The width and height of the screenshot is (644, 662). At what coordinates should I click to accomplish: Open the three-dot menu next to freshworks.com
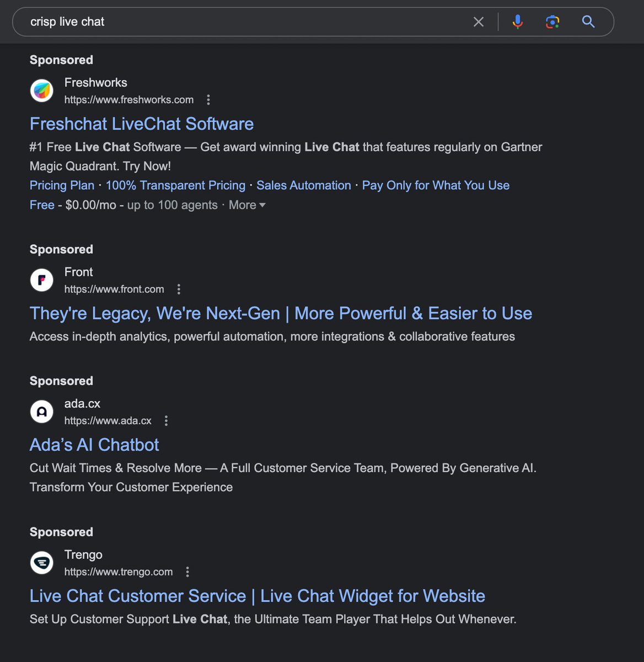click(x=208, y=100)
